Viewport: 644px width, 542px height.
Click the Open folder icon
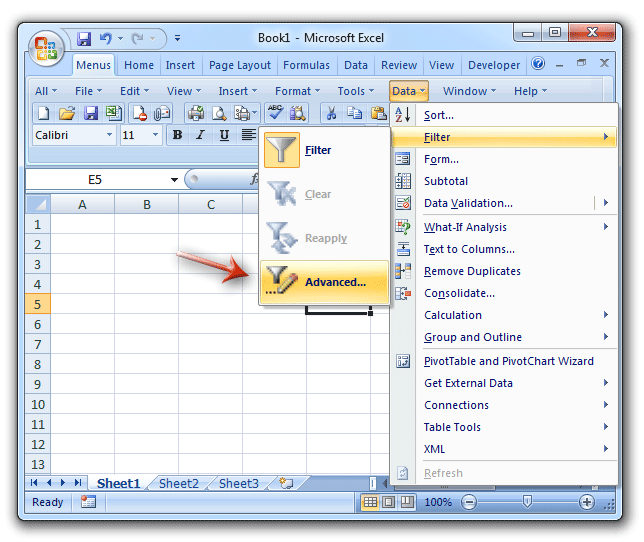click(67, 113)
